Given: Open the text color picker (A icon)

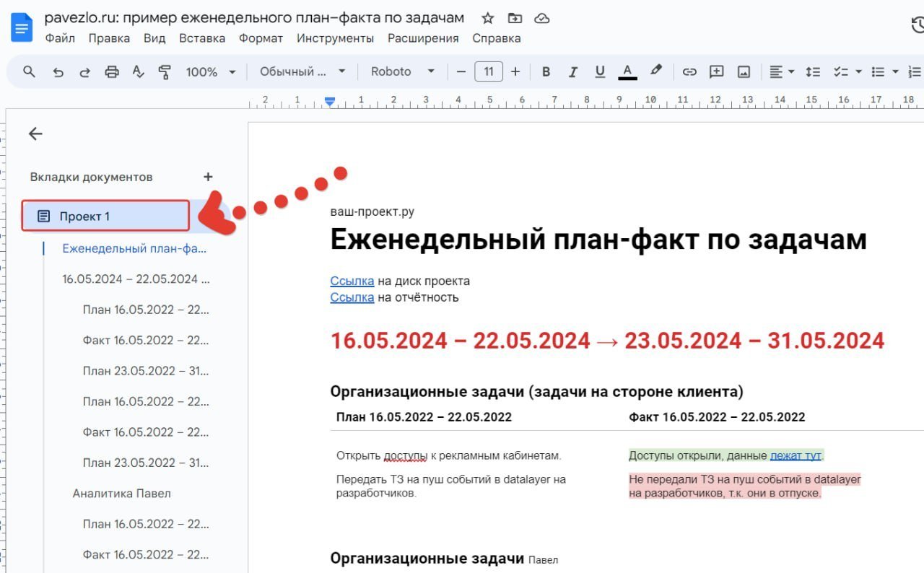Looking at the screenshot, I should coord(627,71).
